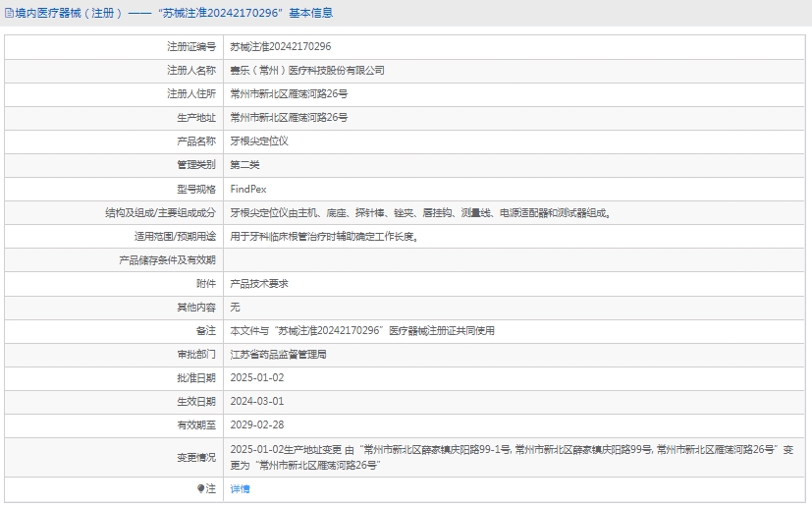The height and width of the screenshot is (508, 812).
Task: Click approving department 江苏省药品监督管理局
Action: (277, 354)
